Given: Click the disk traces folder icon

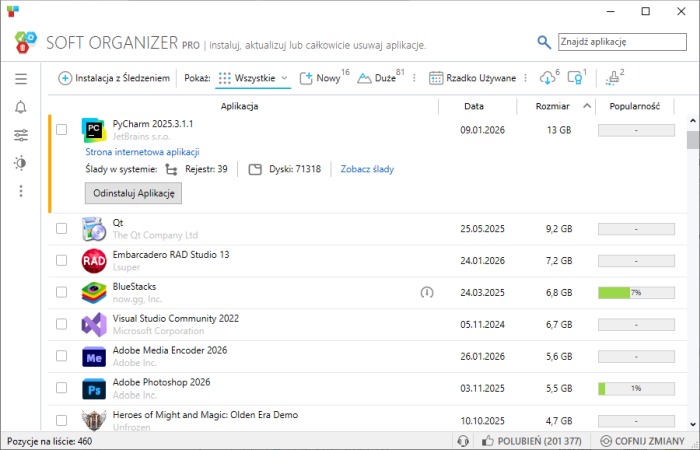Looking at the screenshot, I should pos(255,169).
